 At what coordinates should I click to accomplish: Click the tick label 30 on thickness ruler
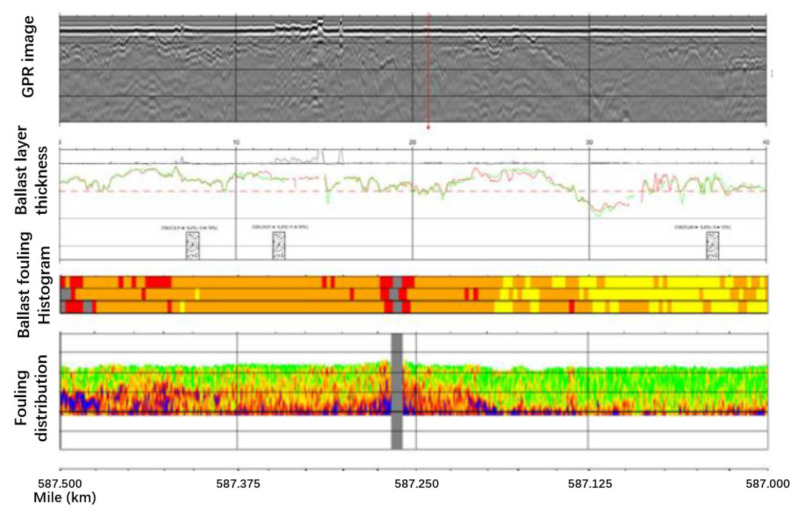pos(589,141)
